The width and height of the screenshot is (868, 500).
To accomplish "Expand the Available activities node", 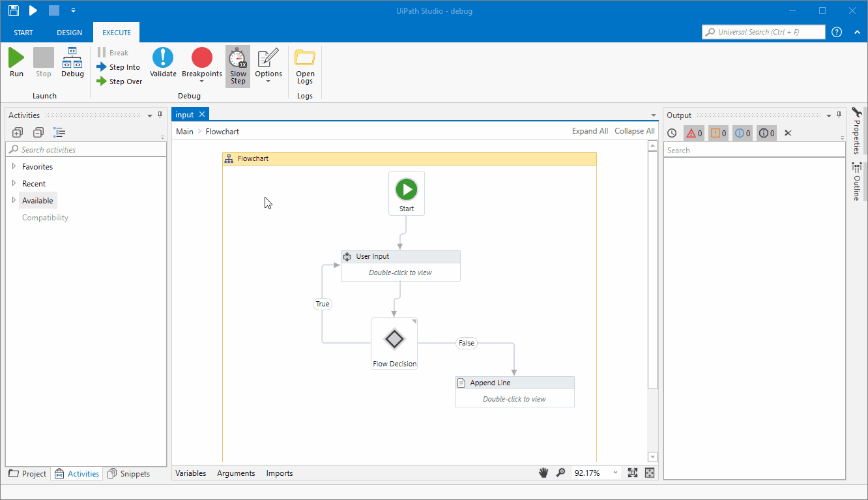I will click(x=14, y=201).
